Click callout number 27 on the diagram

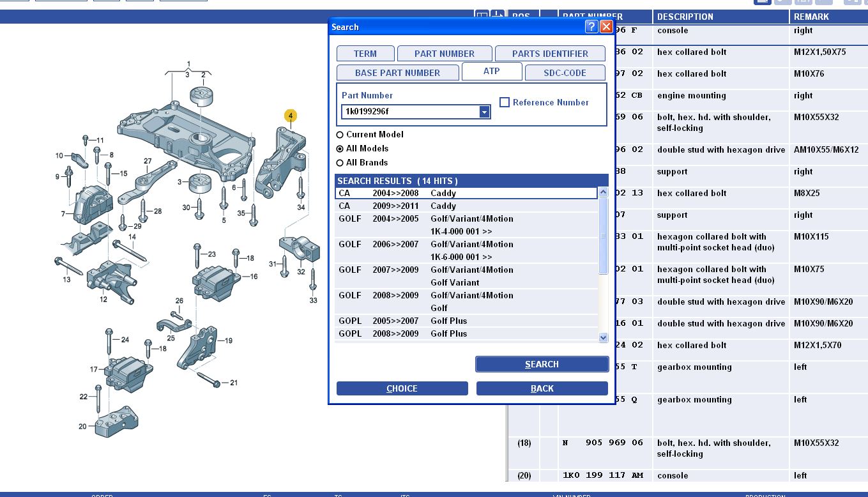click(148, 161)
